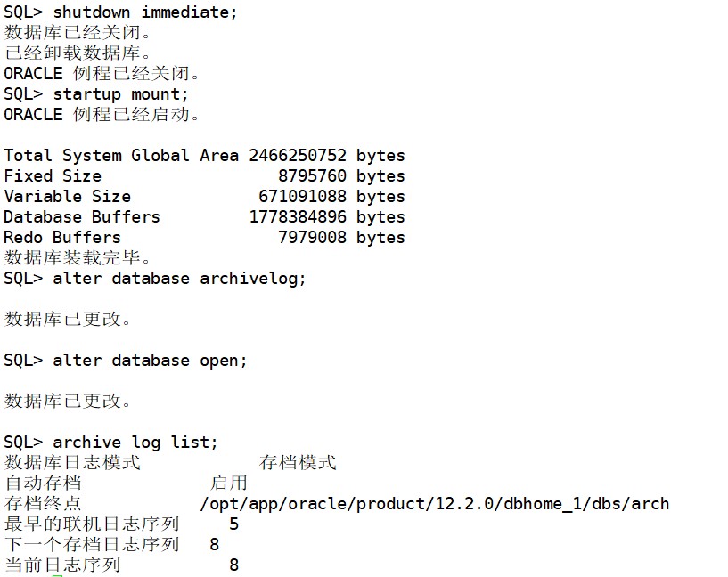The width and height of the screenshot is (728, 577).
Task: Click the 'Total System Global Area' label
Action: click(x=121, y=156)
